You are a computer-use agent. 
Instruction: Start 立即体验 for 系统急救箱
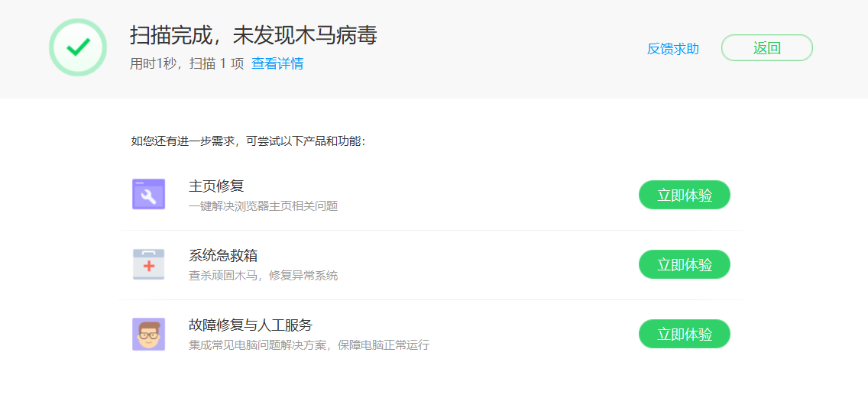(684, 264)
